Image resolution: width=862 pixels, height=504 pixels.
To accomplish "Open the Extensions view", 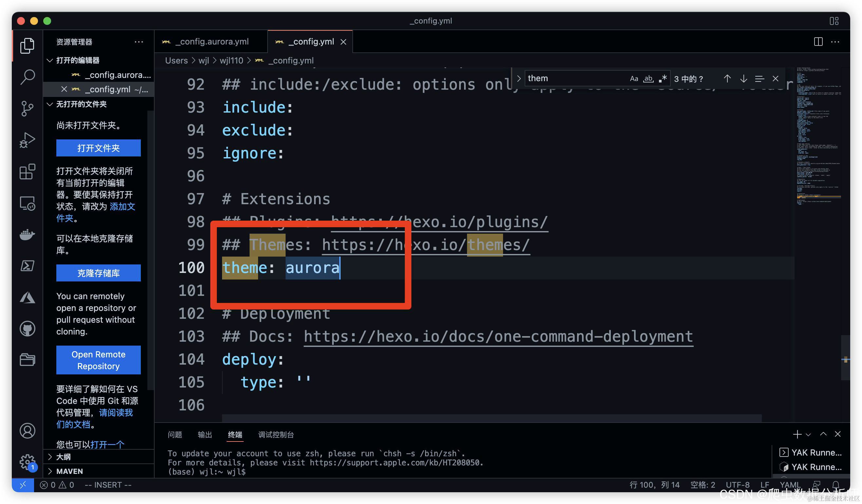I will coord(28,171).
